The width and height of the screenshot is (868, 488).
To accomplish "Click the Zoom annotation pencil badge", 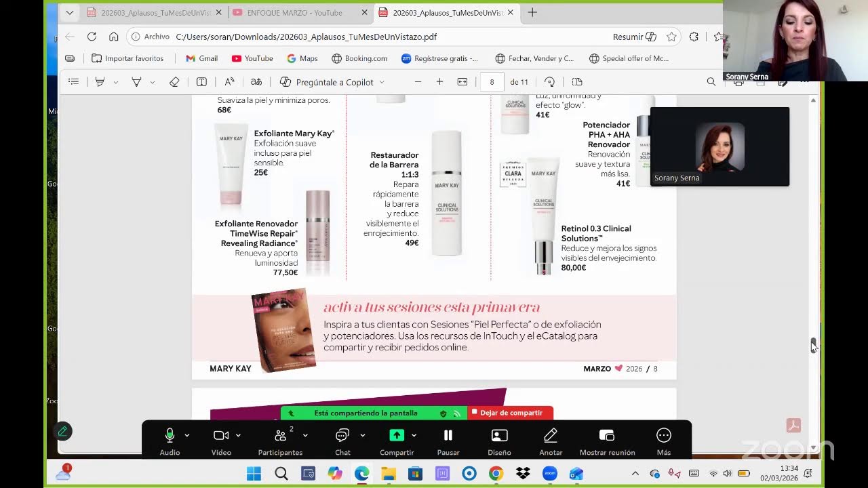I will [x=62, y=431].
